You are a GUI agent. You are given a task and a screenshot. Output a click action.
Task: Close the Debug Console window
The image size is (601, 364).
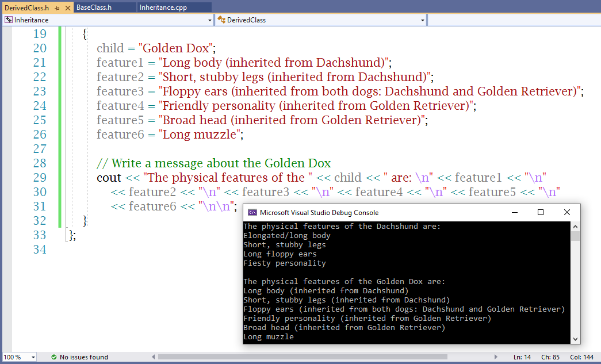pyautogui.click(x=567, y=212)
